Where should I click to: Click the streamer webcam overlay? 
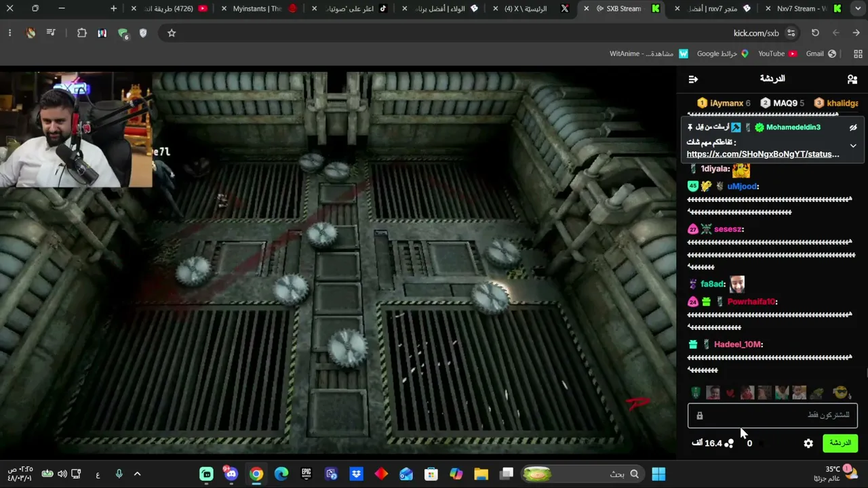point(76,129)
